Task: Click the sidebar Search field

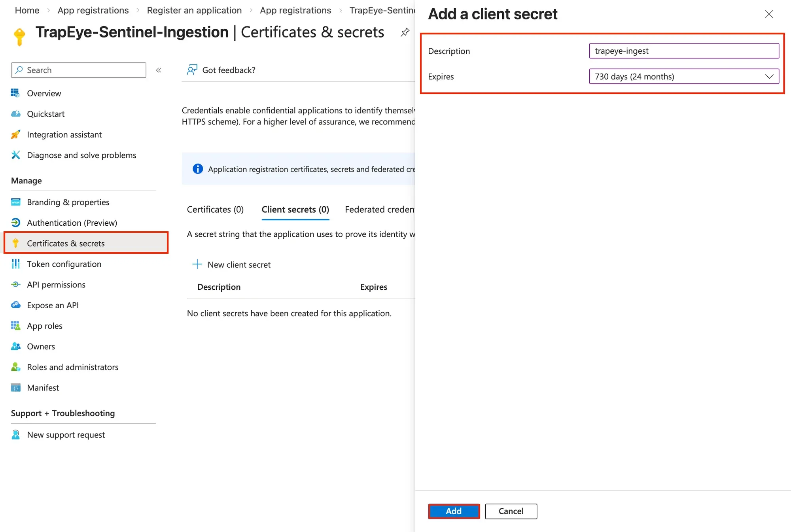Action: click(79, 70)
